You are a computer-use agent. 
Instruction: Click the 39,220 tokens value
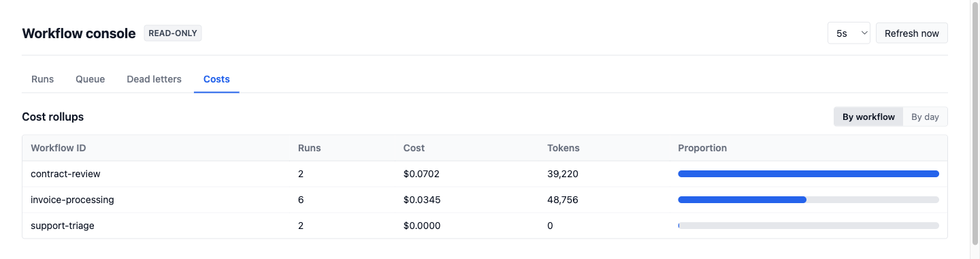[x=563, y=174]
